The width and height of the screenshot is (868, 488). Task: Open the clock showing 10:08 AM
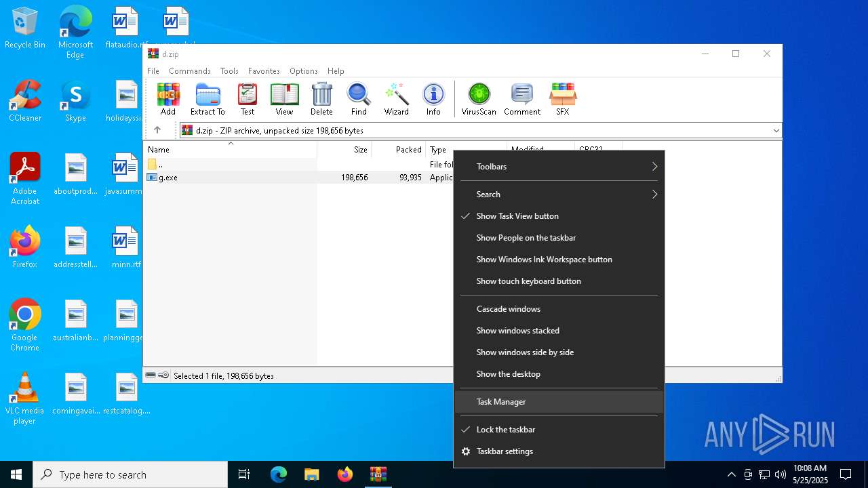(x=810, y=474)
